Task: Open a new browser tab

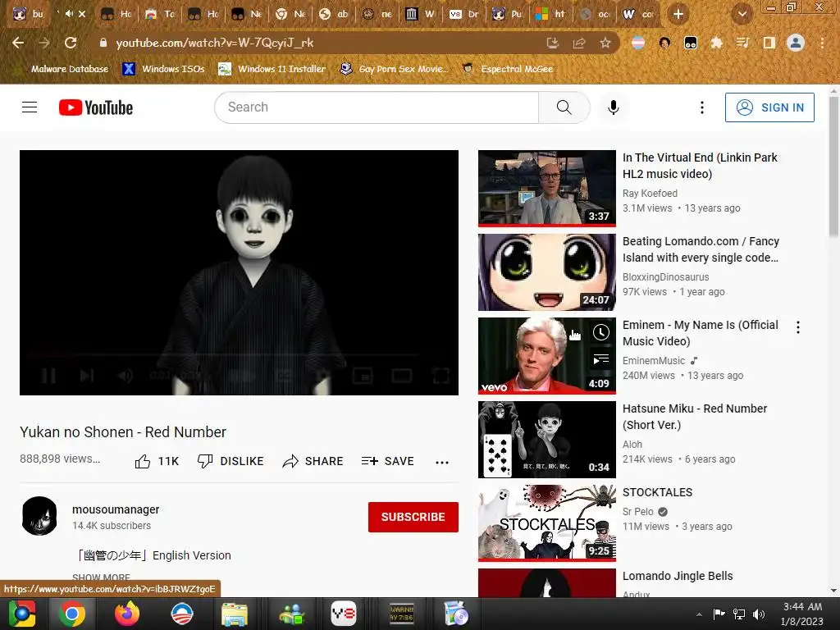Action: coord(678,14)
